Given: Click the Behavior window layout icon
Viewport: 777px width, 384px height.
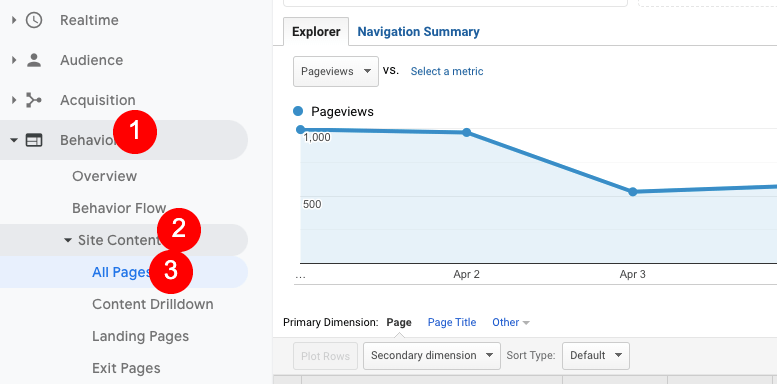Looking at the screenshot, I should 34,140.
